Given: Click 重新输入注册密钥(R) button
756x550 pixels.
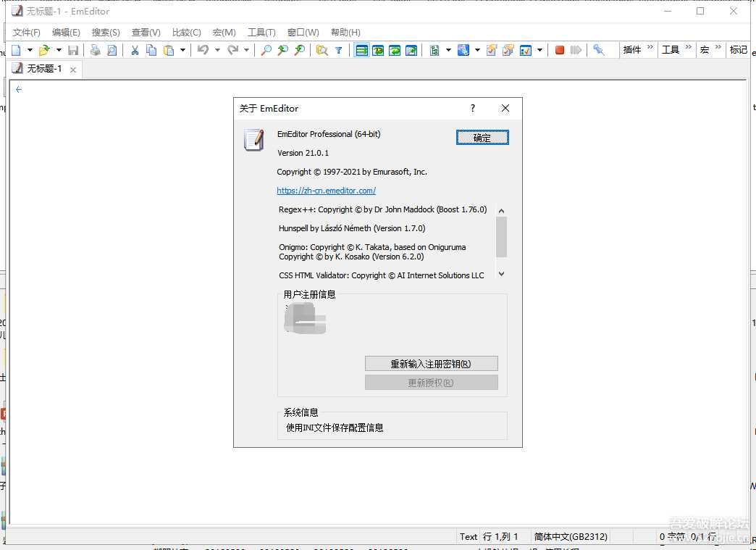Looking at the screenshot, I should point(431,364).
